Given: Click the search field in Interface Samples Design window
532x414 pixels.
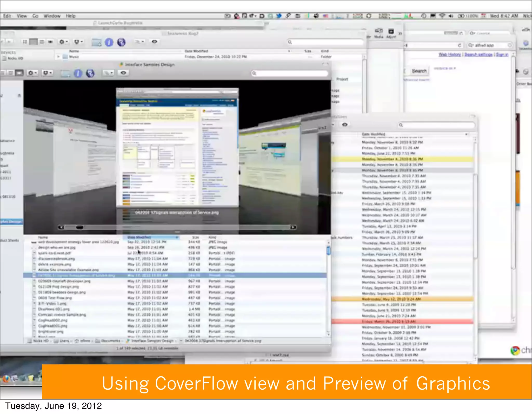Looking at the screenshot, I should coord(290,74).
